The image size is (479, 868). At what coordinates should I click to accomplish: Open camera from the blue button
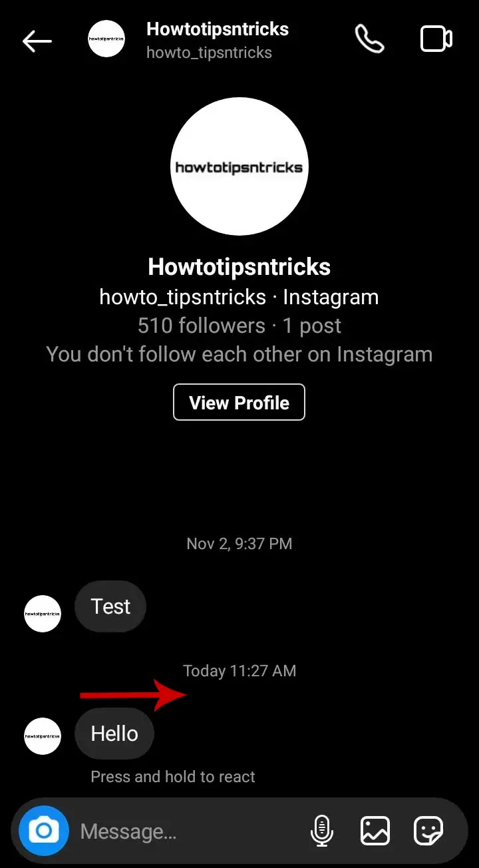[44, 831]
